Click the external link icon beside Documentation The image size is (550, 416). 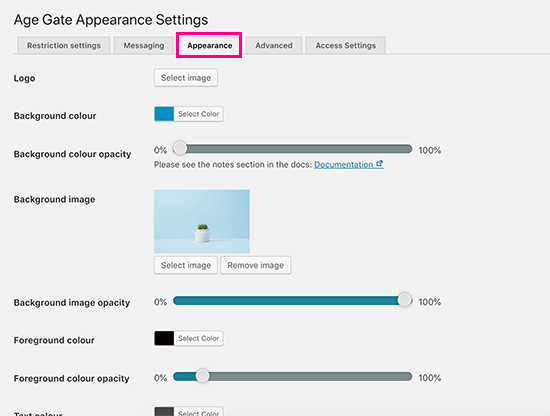click(379, 164)
